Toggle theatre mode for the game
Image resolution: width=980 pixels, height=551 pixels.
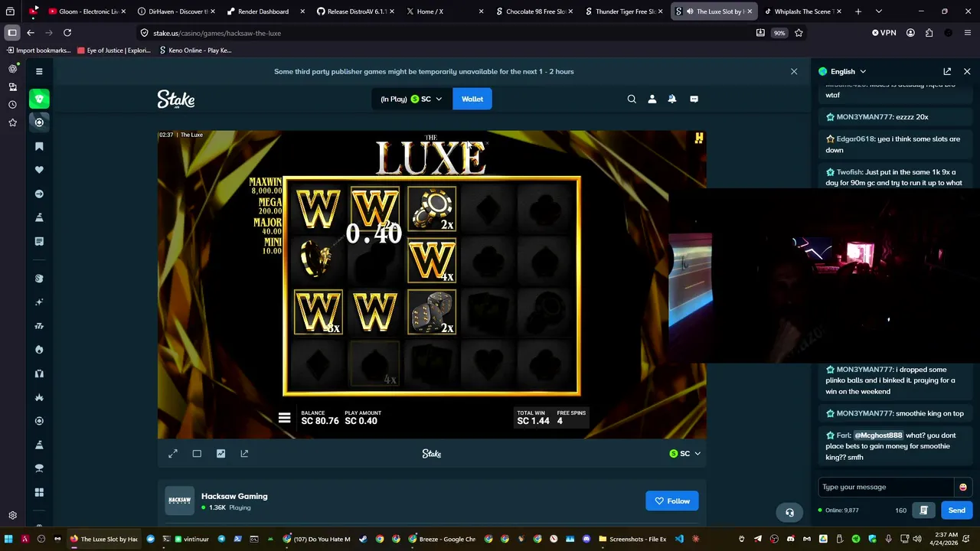tap(197, 454)
